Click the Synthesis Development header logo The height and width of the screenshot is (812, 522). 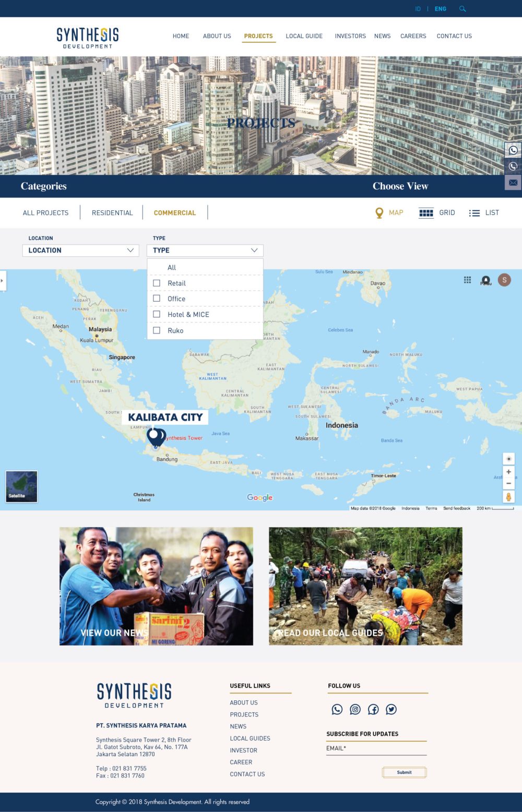point(88,38)
